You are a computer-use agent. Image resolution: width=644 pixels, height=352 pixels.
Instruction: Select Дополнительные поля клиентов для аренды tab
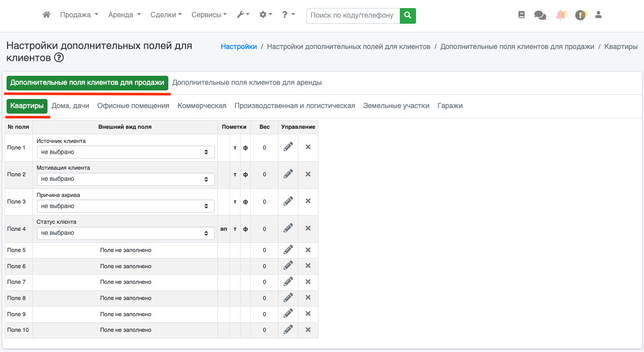[x=247, y=82]
